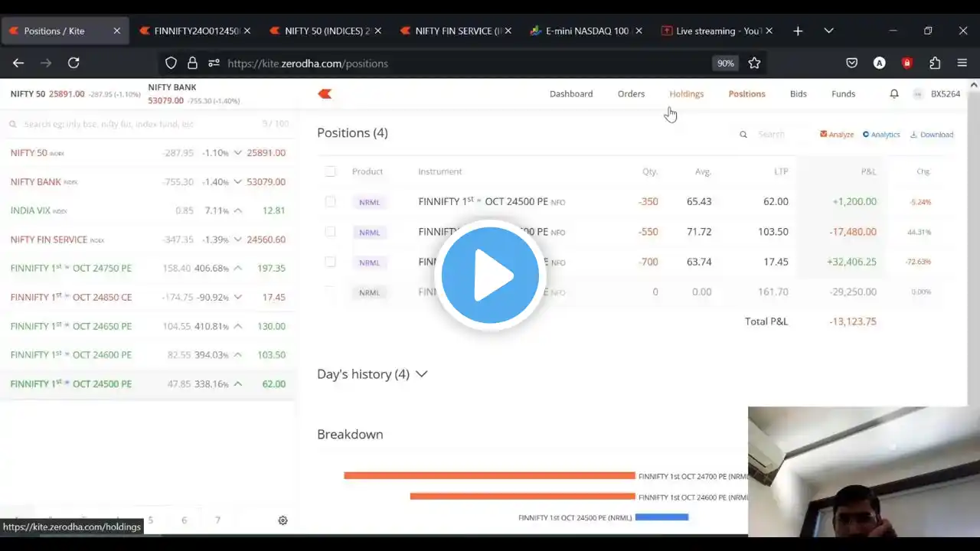
Task: Click INDIA VIX row up chevron
Action: [x=238, y=210]
